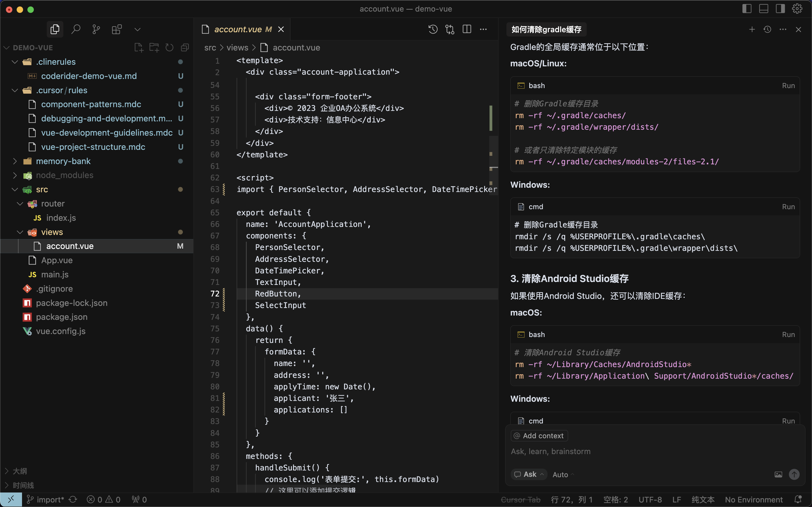Click the image attach icon in chat
Image resolution: width=812 pixels, height=507 pixels.
(778, 475)
